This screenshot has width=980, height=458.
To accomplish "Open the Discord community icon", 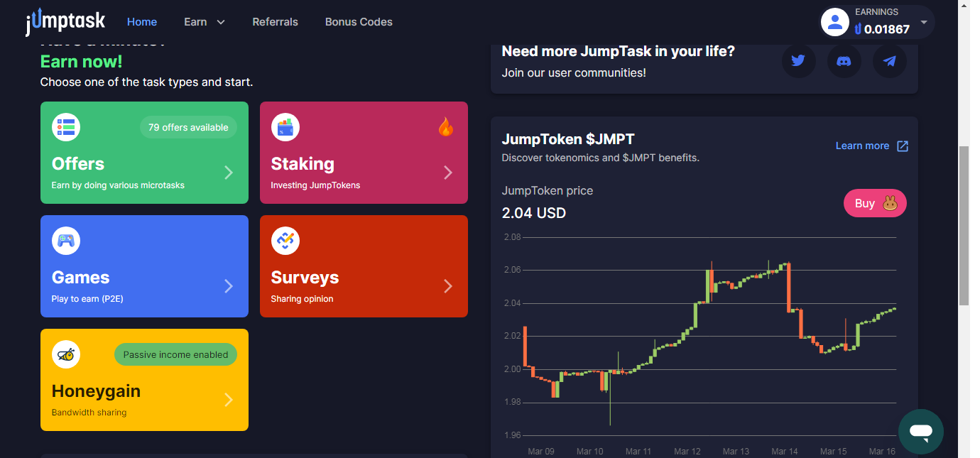I will click(844, 61).
